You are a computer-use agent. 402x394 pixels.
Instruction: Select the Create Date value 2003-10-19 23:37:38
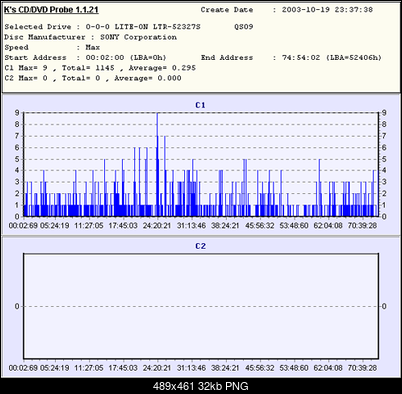[327, 10]
